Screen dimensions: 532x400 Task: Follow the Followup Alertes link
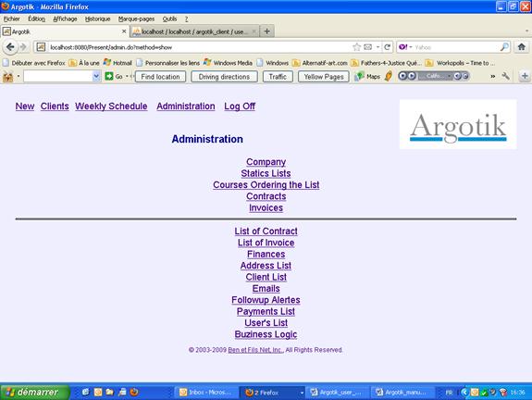(x=266, y=300)
